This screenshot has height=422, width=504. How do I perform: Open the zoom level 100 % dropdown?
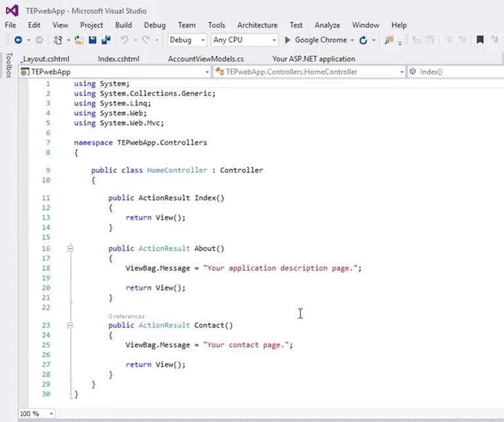point(37,413)
